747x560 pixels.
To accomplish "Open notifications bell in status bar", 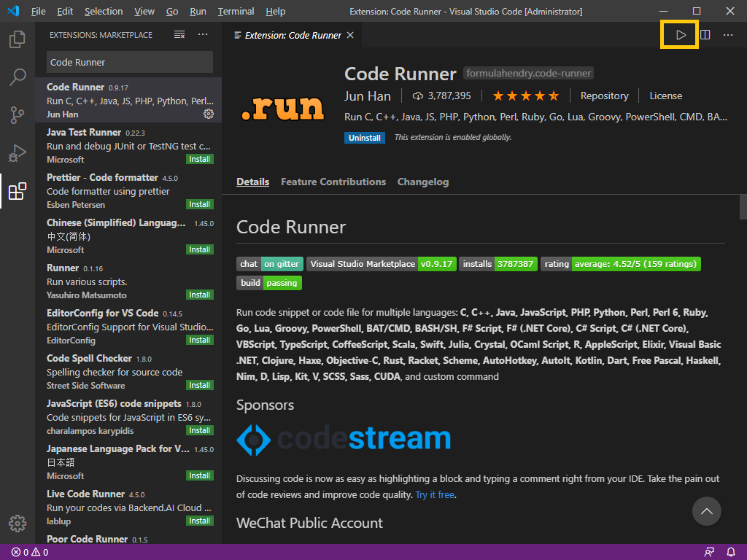I will pos(731,553).
